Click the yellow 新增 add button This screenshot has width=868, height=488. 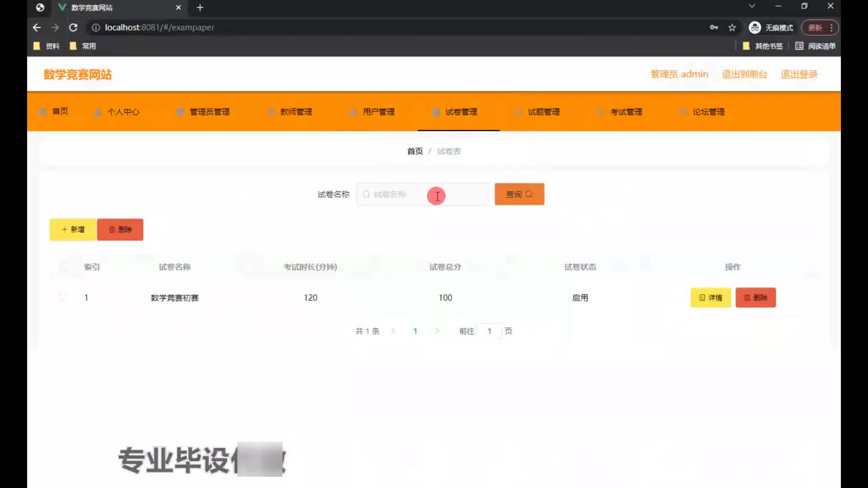[73, 230]
